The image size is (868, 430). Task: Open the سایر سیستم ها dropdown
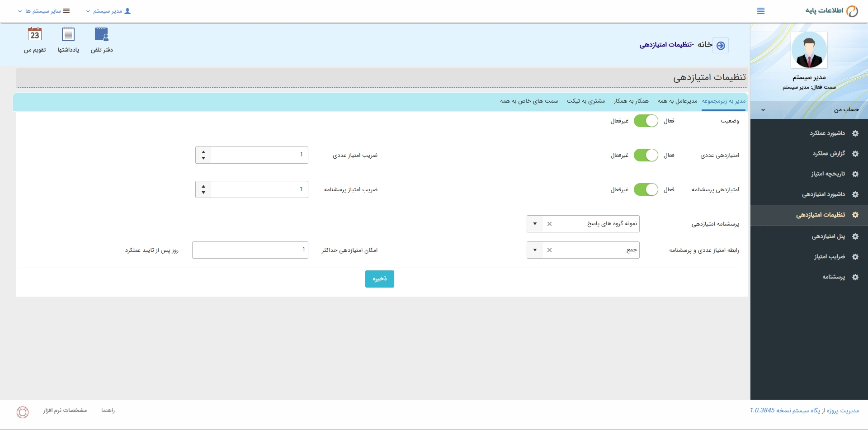click(x=44, y=11)
